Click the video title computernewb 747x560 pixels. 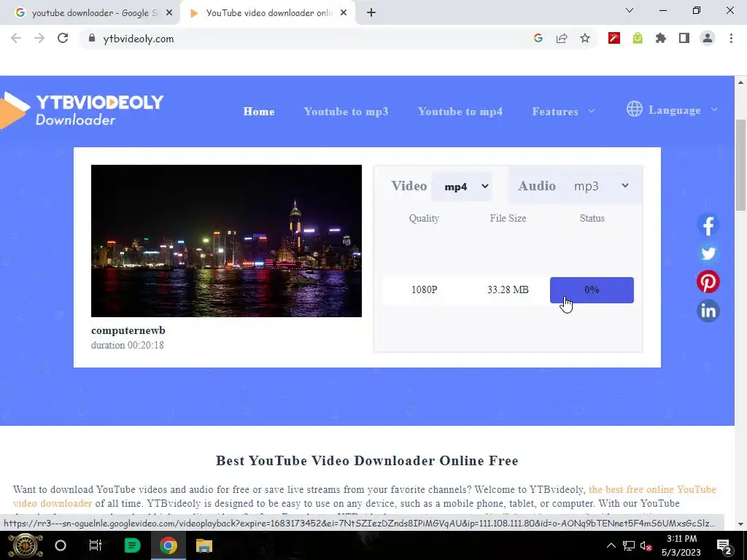[128, 330]
